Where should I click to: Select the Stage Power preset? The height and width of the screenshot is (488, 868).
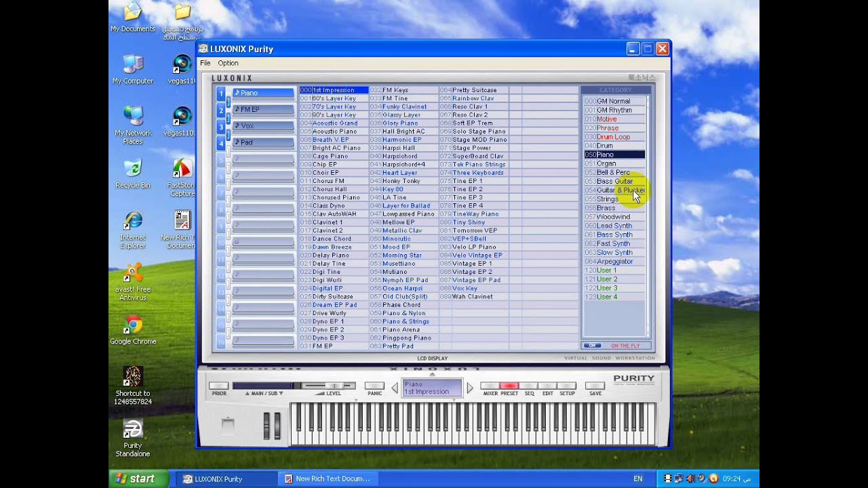(474, 148)
